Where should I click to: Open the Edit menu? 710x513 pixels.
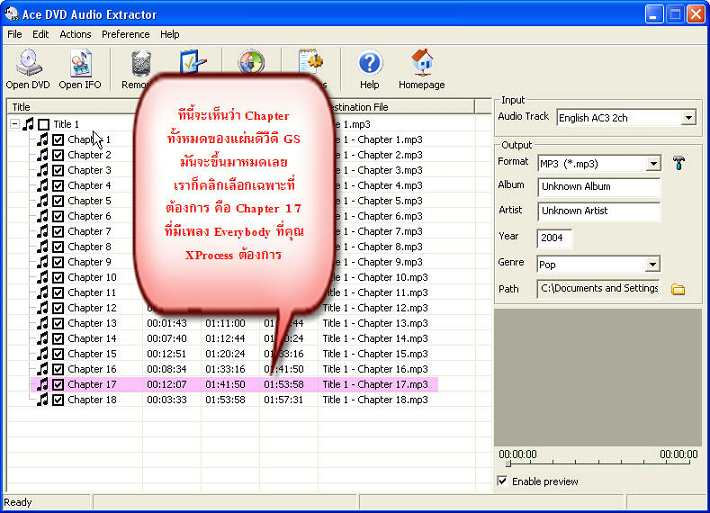(40, 34)
